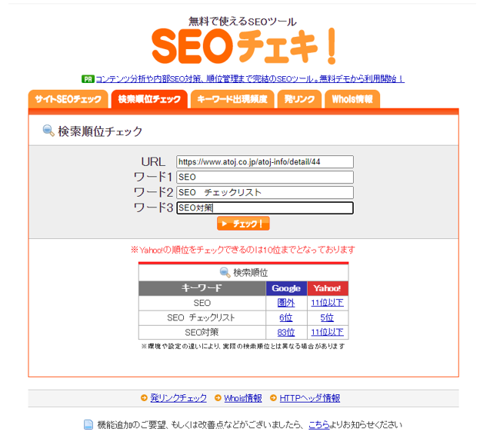Click the 無料で使えるSEOツール tagline
Image resolution: width=490 pixels, height=448 pixels.
tap(242, 22)
